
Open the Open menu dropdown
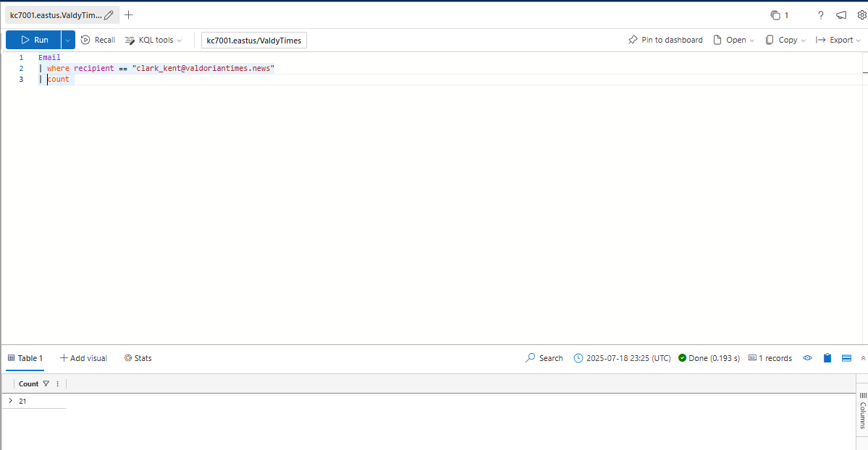(733, 40)
